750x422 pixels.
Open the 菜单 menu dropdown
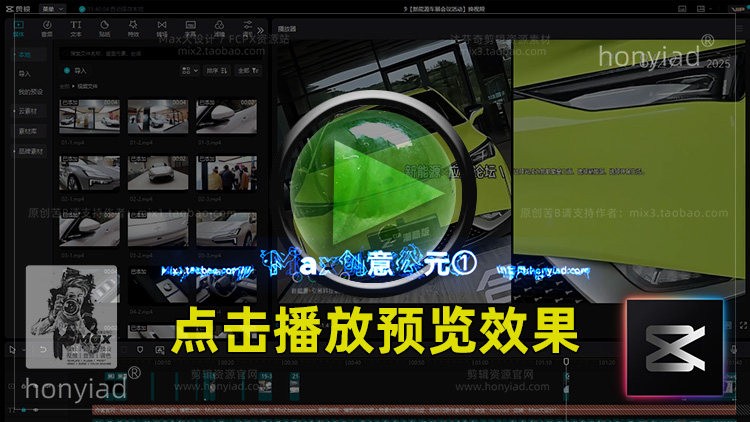pyautogui.click(x=52, y=9)
